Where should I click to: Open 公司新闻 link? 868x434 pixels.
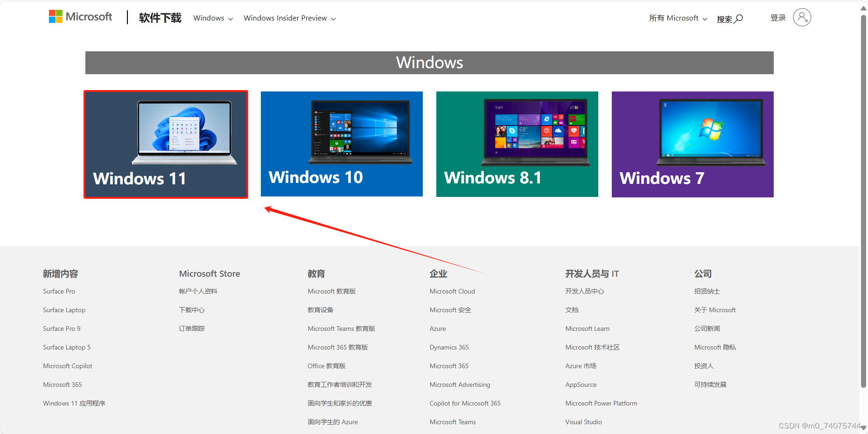[x=707, y=329]
